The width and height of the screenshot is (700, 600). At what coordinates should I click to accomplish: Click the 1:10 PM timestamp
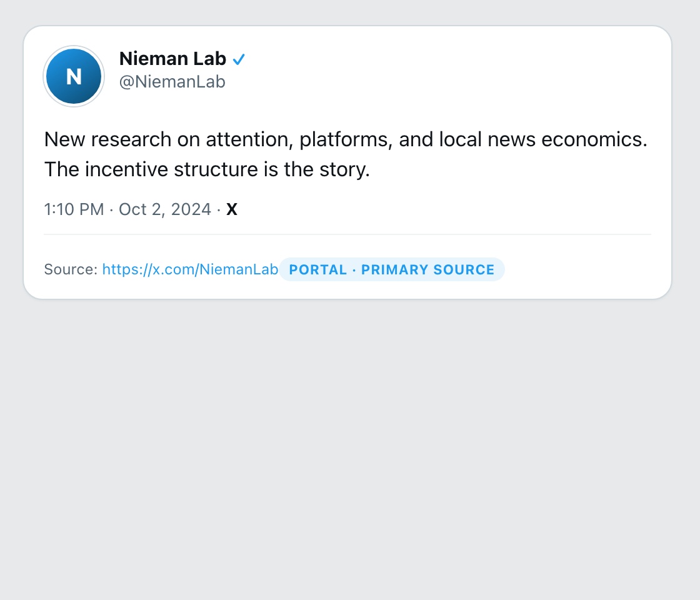(74, 209)
